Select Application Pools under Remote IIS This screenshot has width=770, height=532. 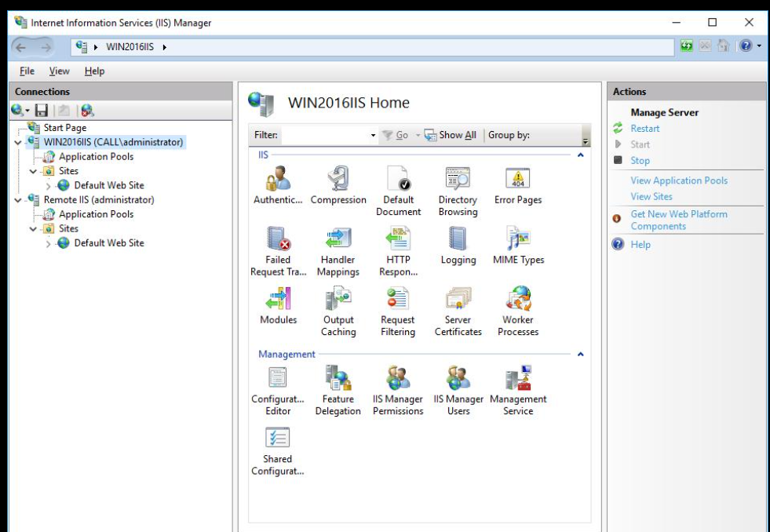[97, 214]
